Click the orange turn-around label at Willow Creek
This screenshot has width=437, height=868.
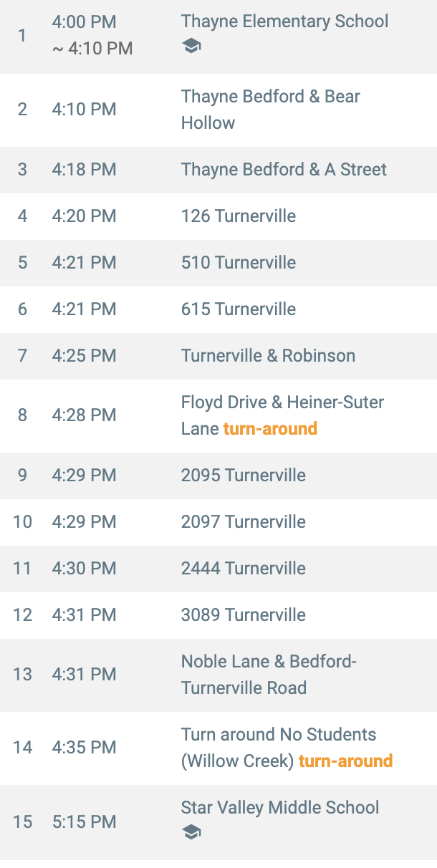tap(345, 761)
